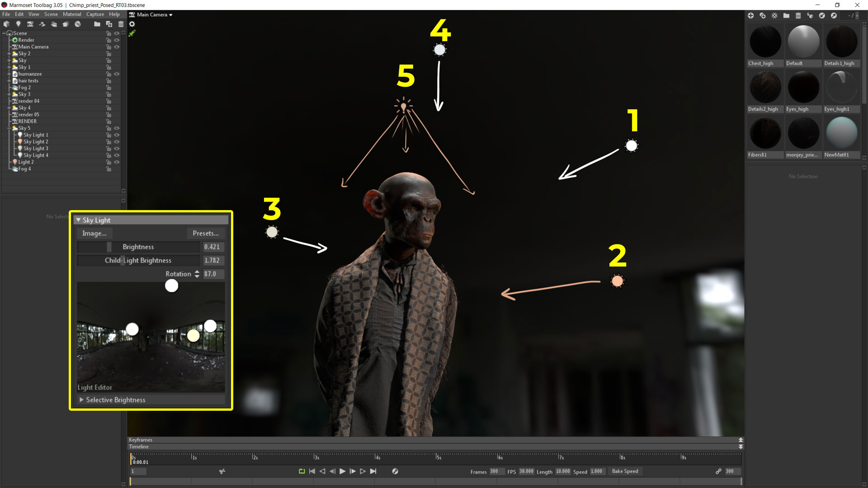Expand Sky 5 in scene hierarchy
Viewport: 868px width, 488px height.
coord(8,127)
